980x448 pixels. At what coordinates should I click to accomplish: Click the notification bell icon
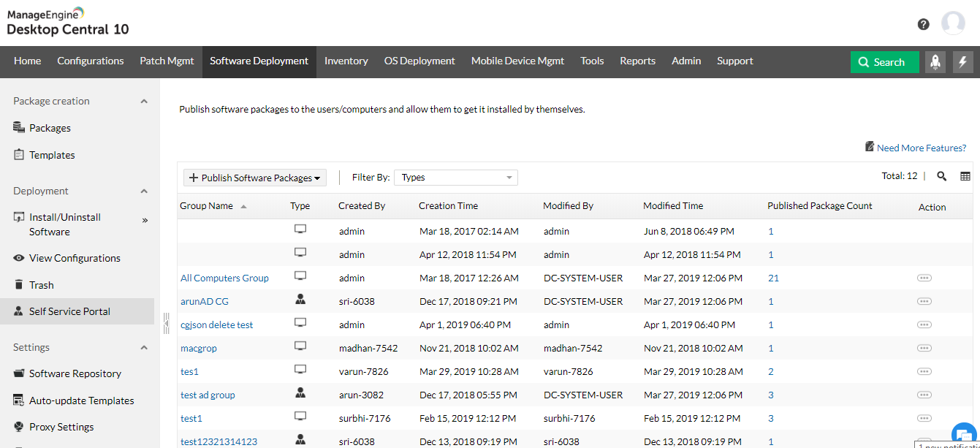click(x=935, y=61)
